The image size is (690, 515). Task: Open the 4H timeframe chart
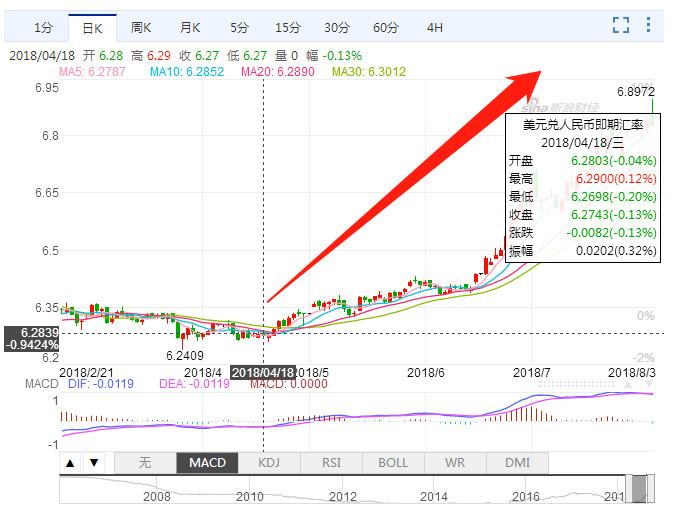point(434,28)
